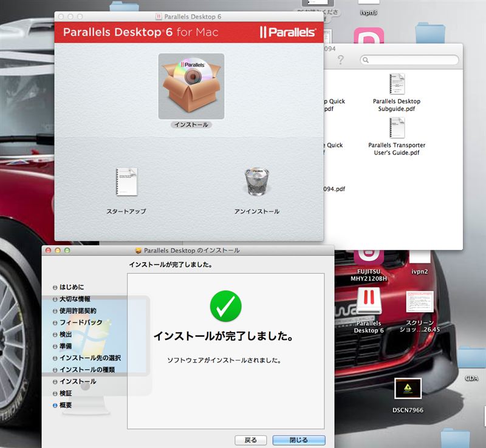Screen dimensions: 486x448
Task: Click the Parallels icon in Parallels Desktop 6 title bar
Action: [x=159, y=16]
